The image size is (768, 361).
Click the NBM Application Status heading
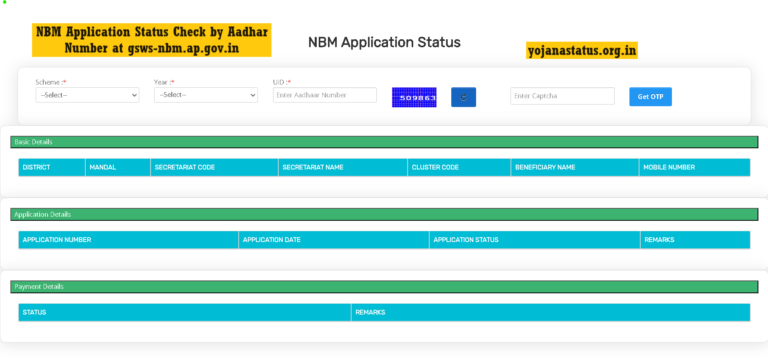[384, 43]
